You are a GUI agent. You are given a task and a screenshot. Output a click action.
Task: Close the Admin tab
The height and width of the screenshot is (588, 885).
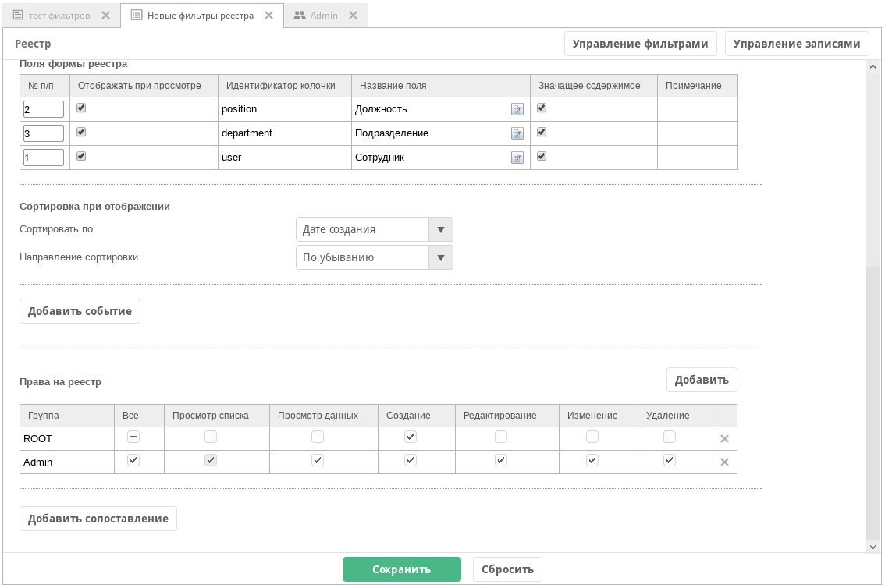(354, 16)
